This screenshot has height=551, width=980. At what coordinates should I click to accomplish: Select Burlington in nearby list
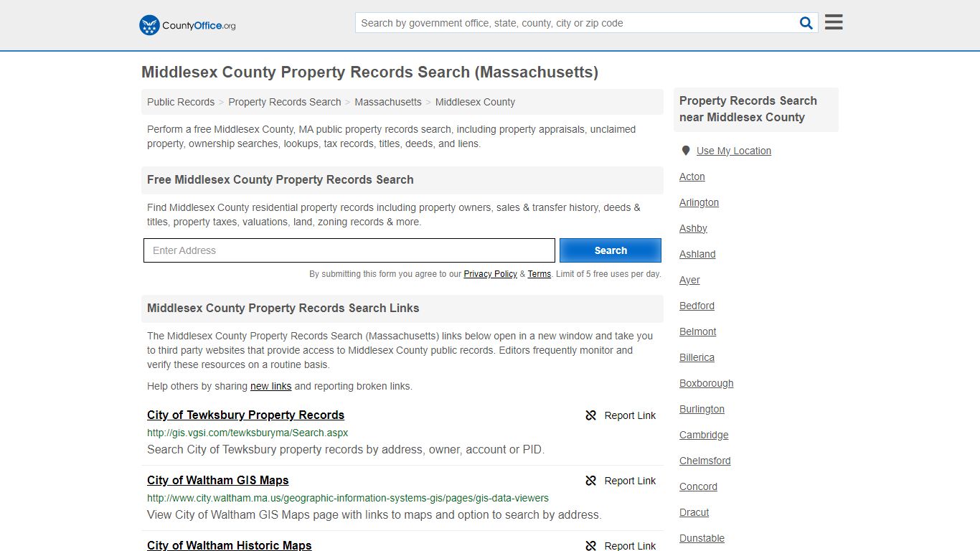(x=702, y=409)
